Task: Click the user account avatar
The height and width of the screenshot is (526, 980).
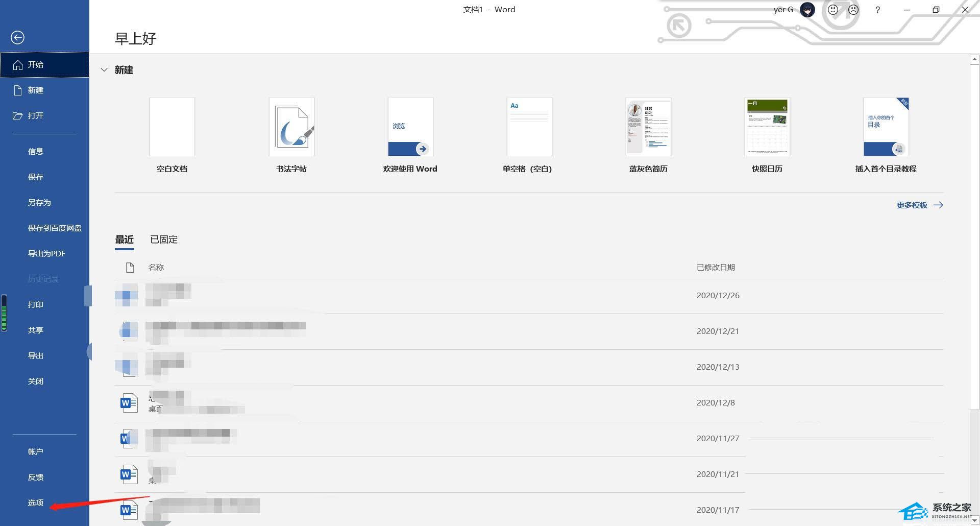Action: (x=807, y=10)
